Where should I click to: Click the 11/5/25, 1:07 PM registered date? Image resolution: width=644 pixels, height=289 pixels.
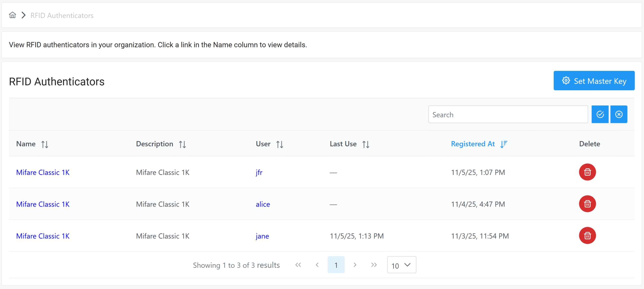tap(478, 172)
